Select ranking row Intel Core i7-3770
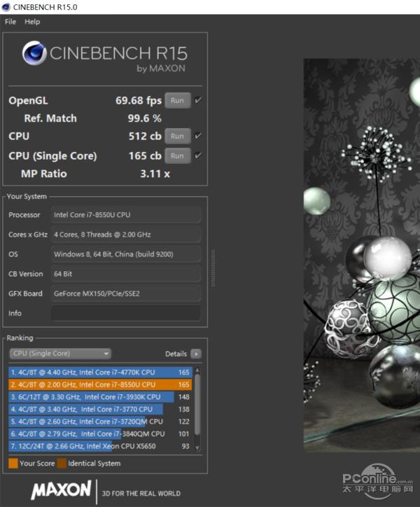This screenshot has width=420, height=507. pyautogui.click(x=100, y=410)
